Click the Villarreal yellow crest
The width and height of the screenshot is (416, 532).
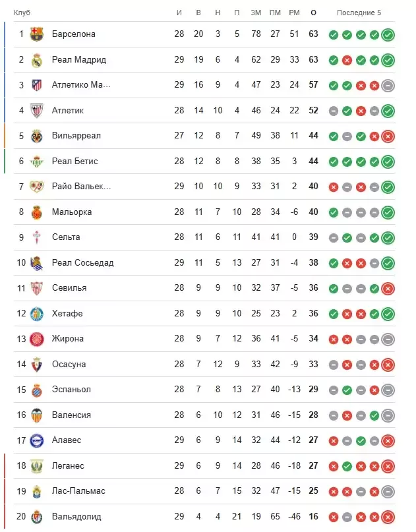coord(37,136)
